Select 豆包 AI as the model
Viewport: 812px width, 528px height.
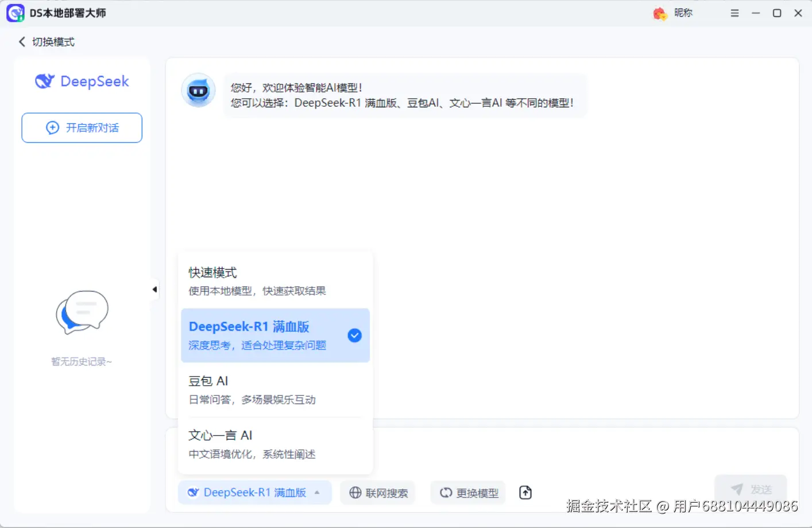click(253, 389)
